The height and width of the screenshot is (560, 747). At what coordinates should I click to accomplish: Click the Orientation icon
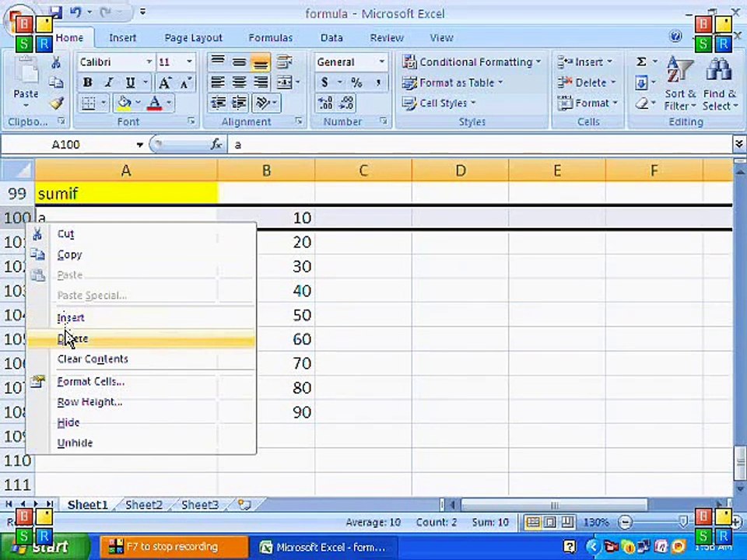[262, 103]
